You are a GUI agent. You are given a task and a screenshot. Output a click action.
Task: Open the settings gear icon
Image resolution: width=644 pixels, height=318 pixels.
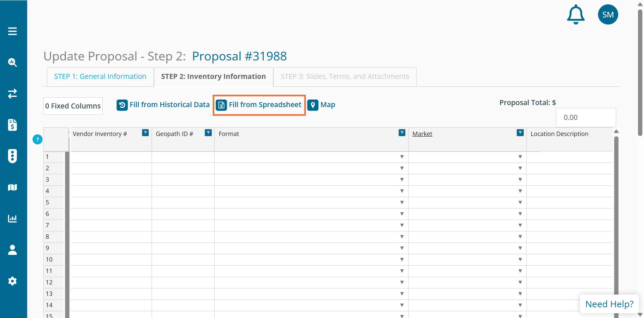(x=12, y=281)
